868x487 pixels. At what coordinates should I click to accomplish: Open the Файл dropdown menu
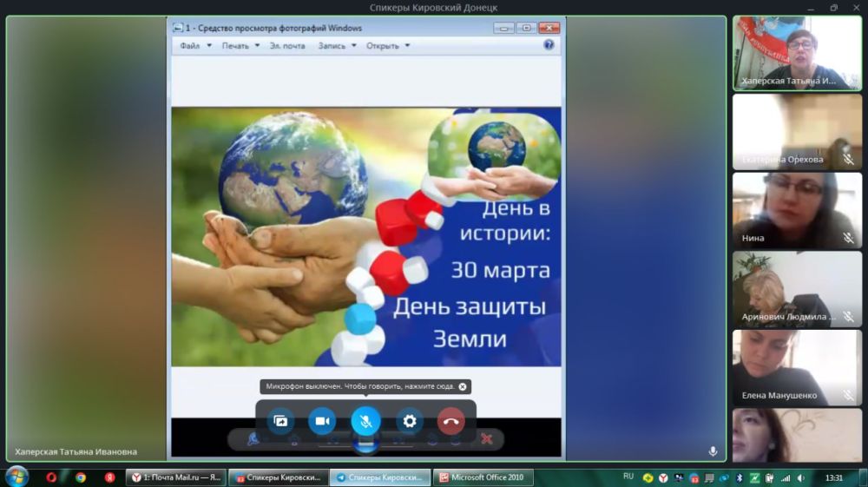tap(195, 46)
